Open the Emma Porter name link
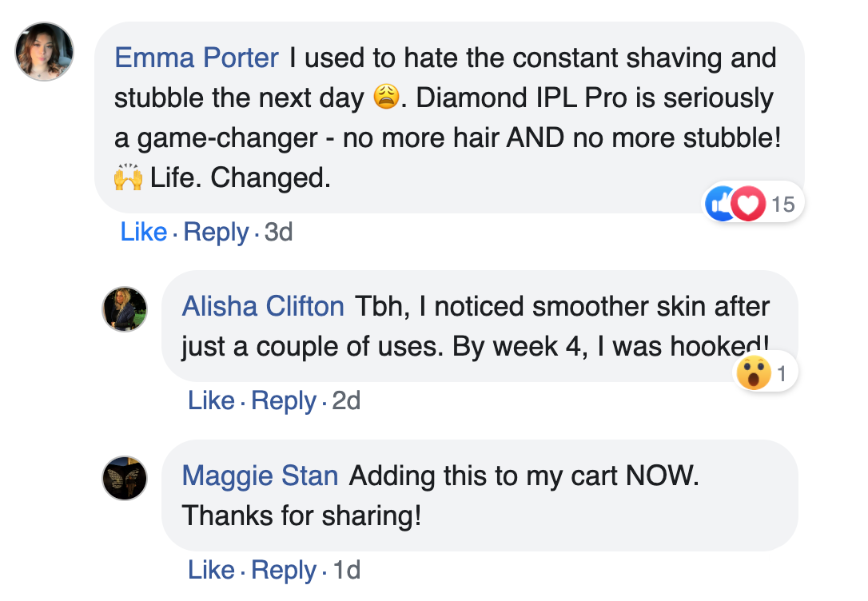The image size is (868, 601). (x=197, y=58)
